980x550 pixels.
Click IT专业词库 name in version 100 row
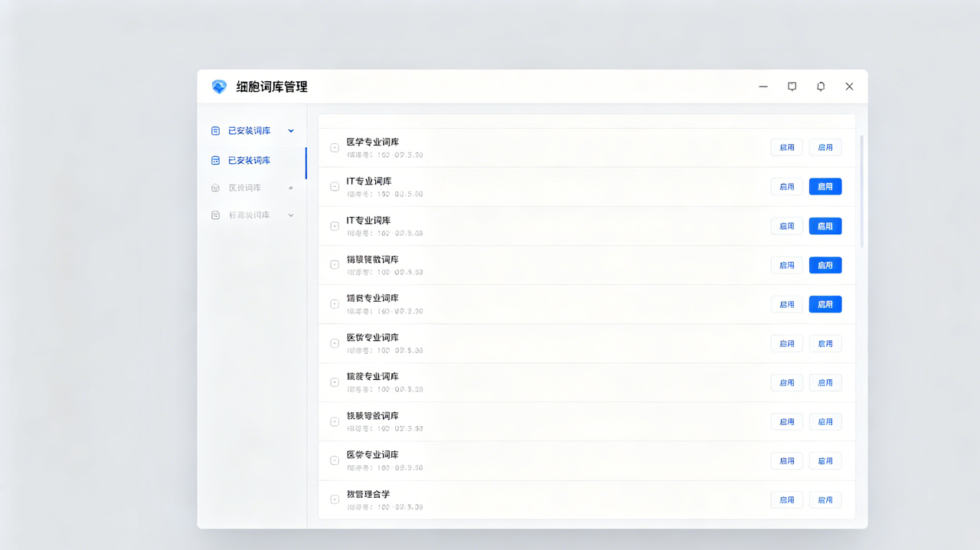pos(369,220)
